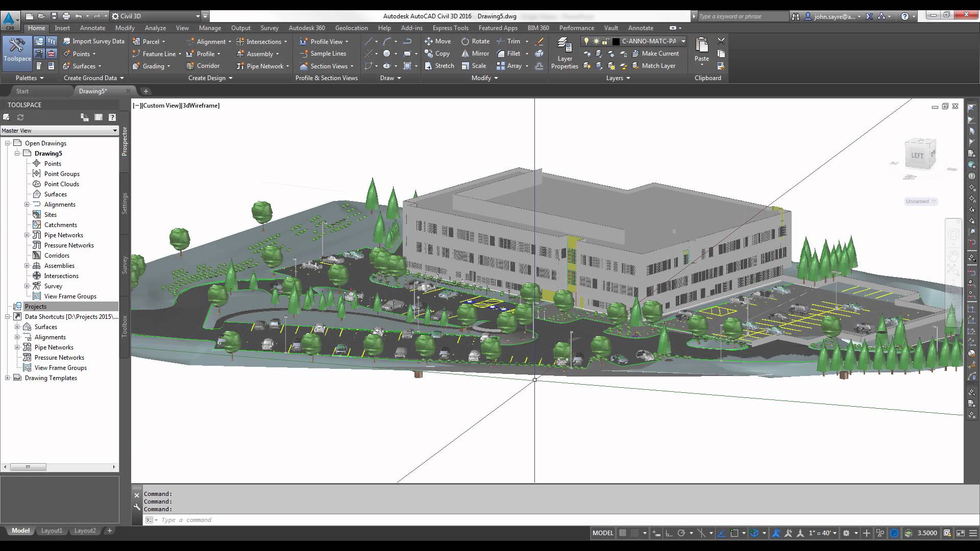Click the Import Survey Data button

[93, 41]
